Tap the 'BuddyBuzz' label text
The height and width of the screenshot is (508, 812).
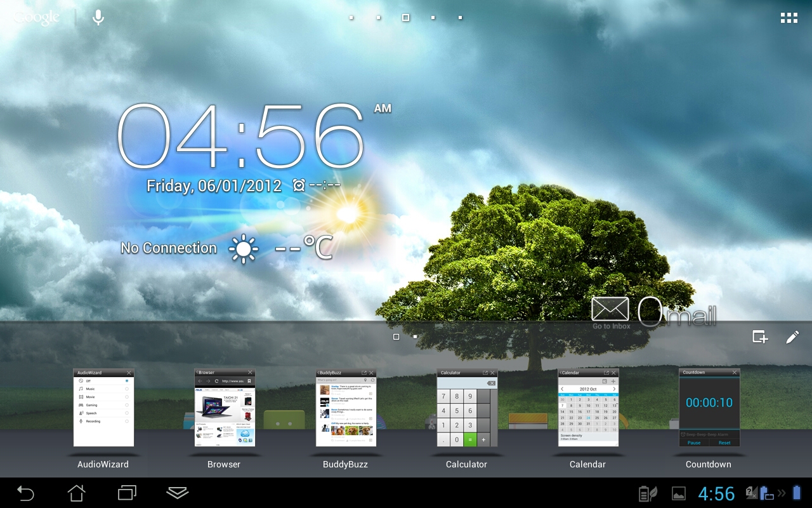(345, 464)
